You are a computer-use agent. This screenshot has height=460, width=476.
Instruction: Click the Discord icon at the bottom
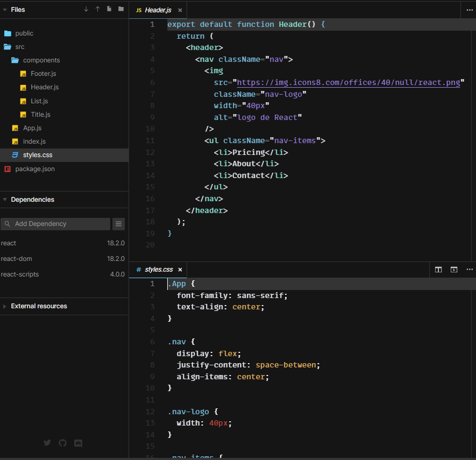pos(78,443)
